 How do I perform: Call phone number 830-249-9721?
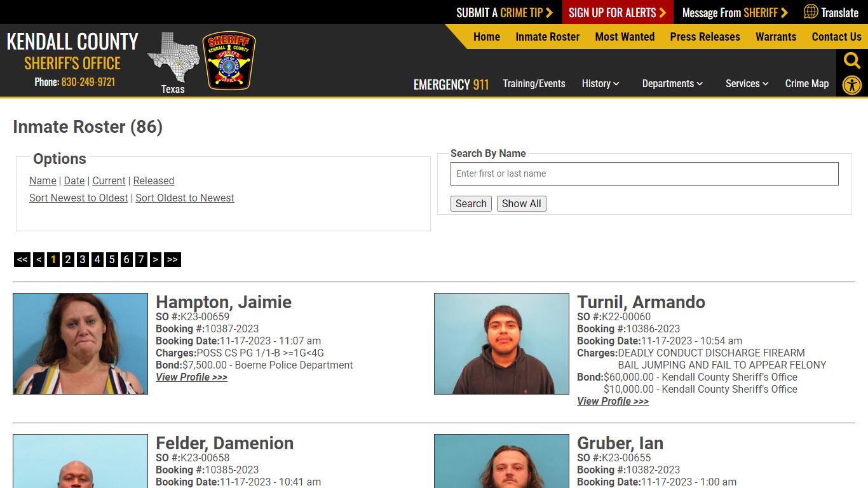click(x=88, y=82)
